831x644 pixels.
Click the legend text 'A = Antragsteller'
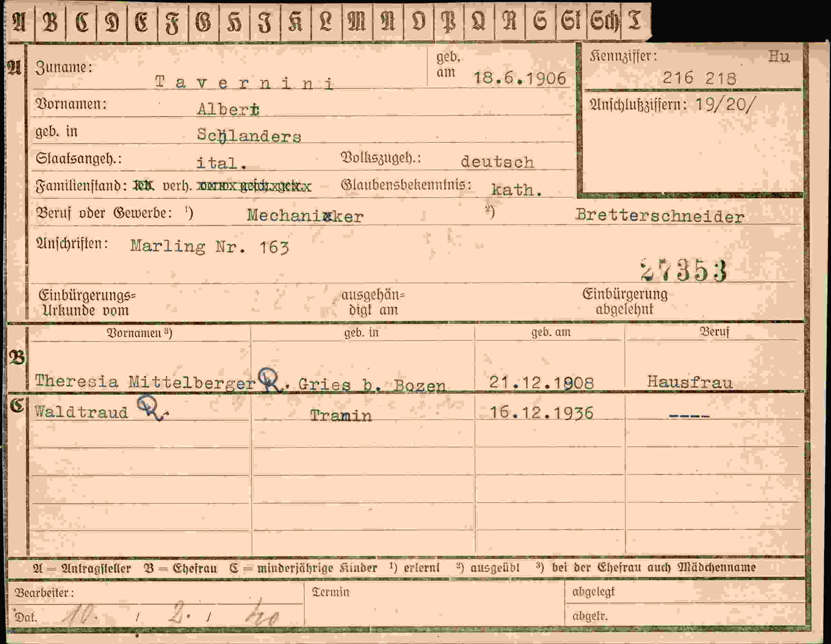tap(82, 568)
